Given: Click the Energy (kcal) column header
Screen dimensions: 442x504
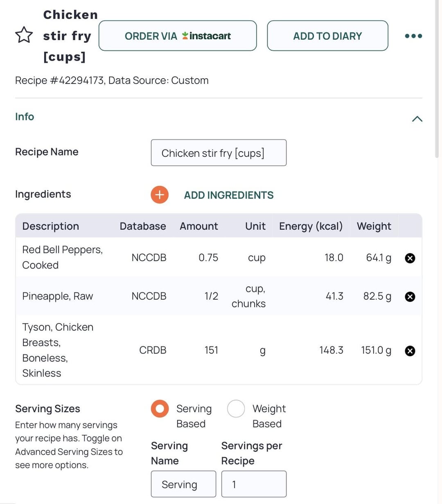Looking at the screenshot, I should tap(311, 226).
